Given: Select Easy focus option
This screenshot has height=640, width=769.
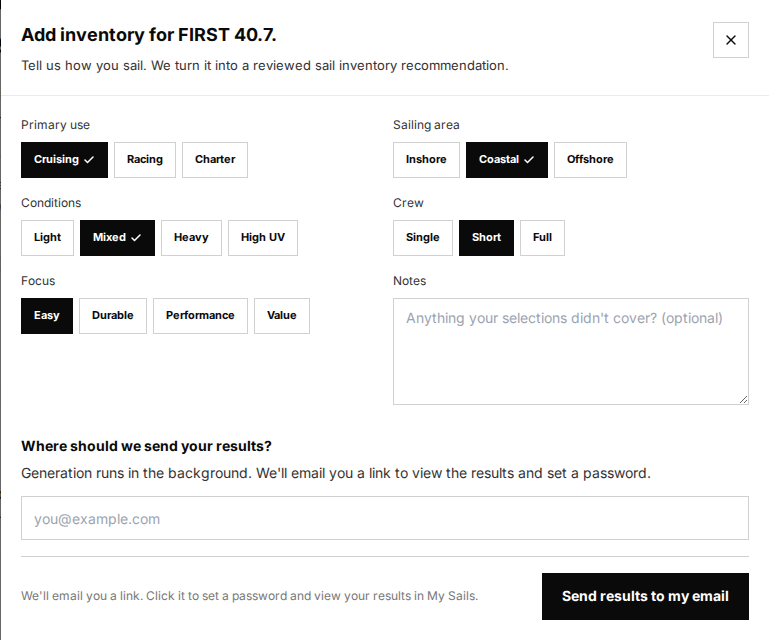Looking at the screenshot, I should click(47, 316).
